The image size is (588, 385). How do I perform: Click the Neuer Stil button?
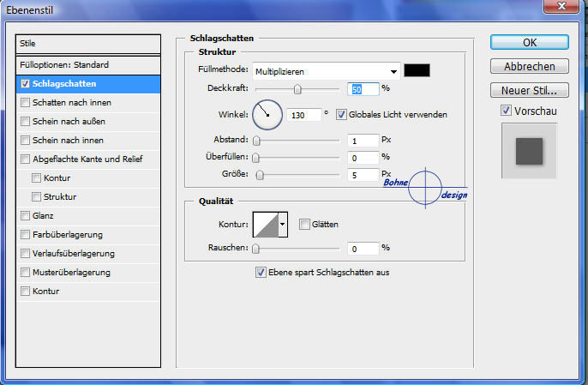pos(529,90)
